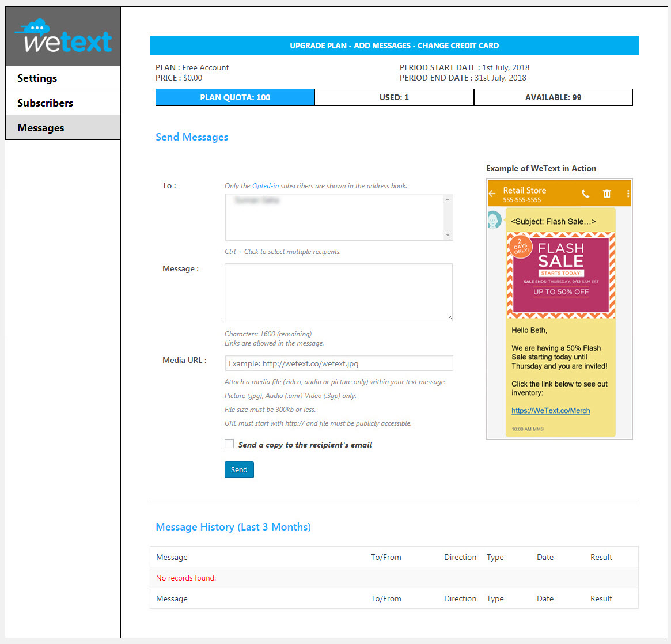Focus the Media URL input field

pos(339,363)
